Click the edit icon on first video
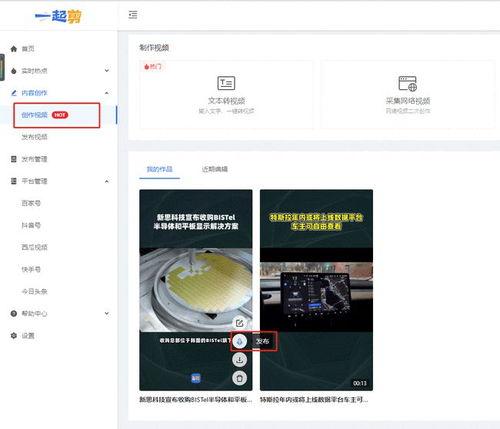 pos(239,323)
